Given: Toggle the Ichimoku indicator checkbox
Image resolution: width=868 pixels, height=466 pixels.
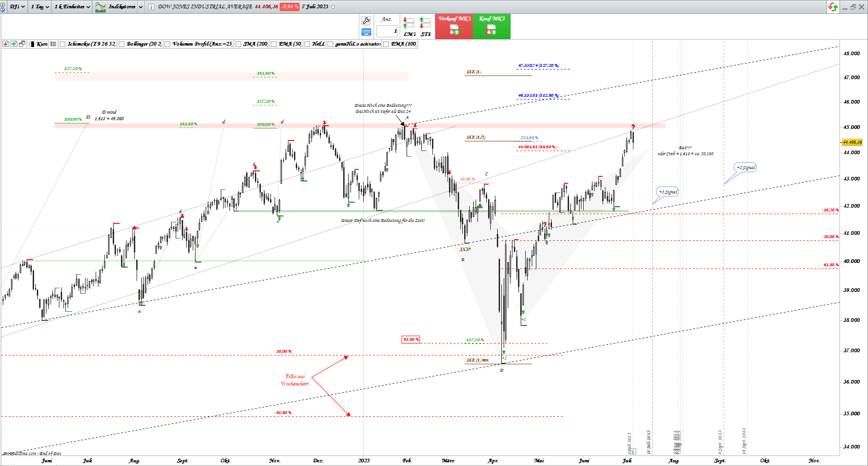Looking at the screenshot, I should (x=63, y=44).
